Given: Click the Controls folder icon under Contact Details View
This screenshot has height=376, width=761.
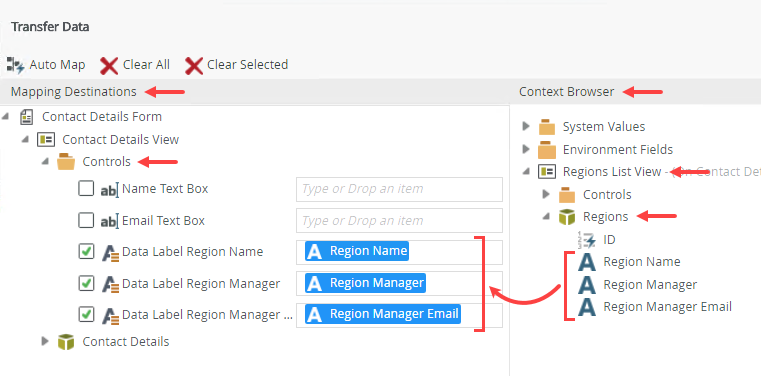Looking at the screenshot, I should click(66, 162).
